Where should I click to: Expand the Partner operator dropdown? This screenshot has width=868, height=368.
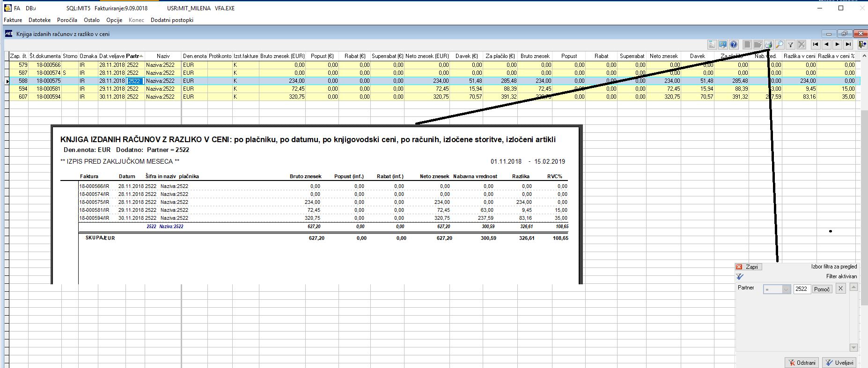[786, 289]
